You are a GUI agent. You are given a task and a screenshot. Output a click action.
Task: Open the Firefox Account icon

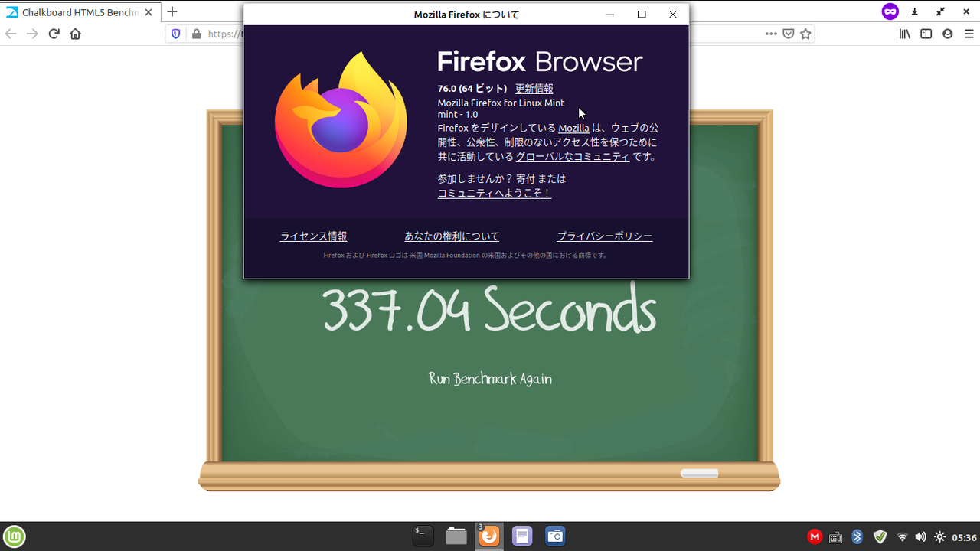947,34
